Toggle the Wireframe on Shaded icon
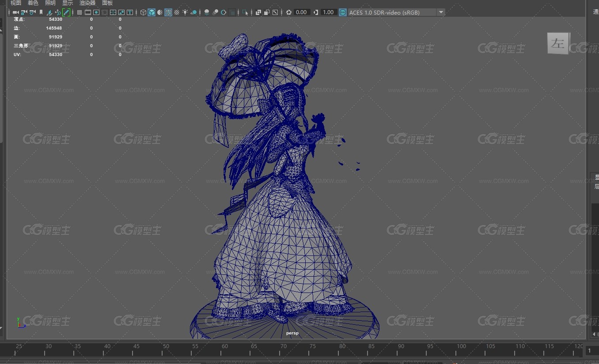The image size is (599, 364). pos(168,12)
